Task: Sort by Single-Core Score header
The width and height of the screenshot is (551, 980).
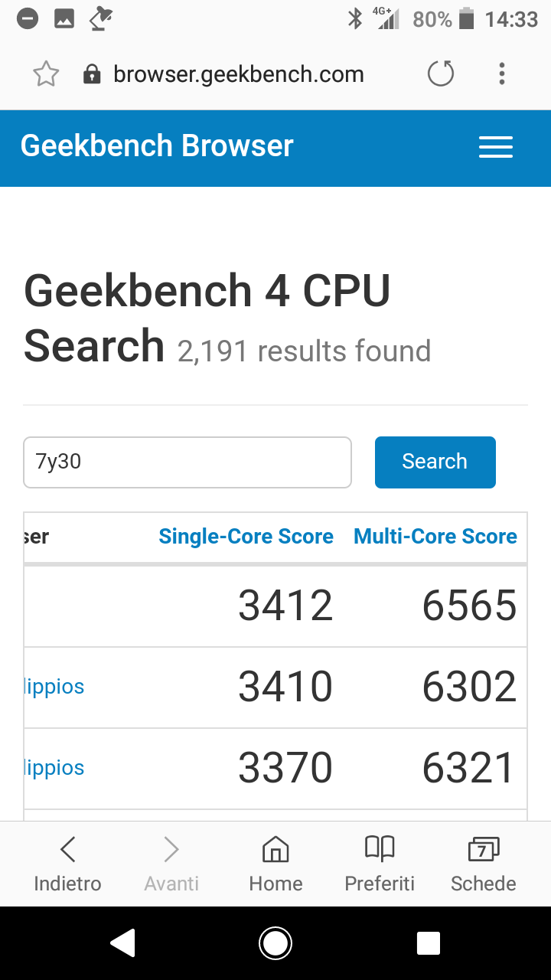Action: (246, 537)
